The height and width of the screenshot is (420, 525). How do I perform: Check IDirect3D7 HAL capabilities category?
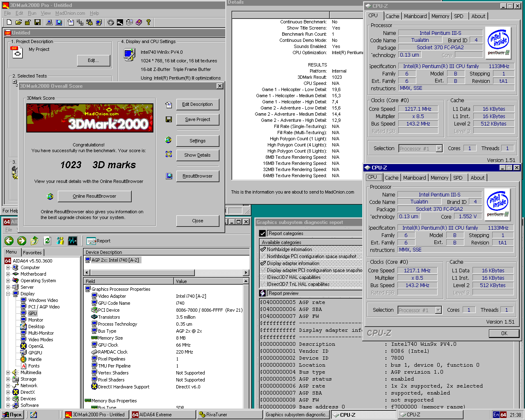[263, 277]
